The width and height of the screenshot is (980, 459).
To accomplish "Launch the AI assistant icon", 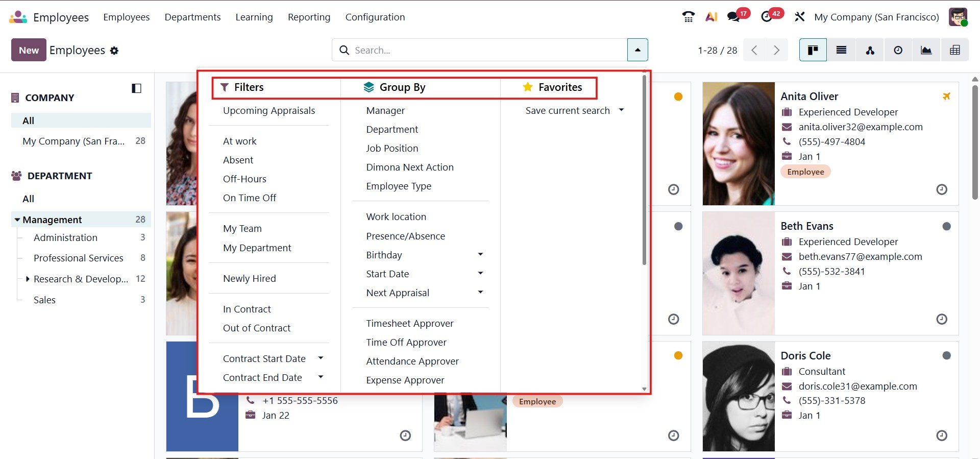I will 711,17.
